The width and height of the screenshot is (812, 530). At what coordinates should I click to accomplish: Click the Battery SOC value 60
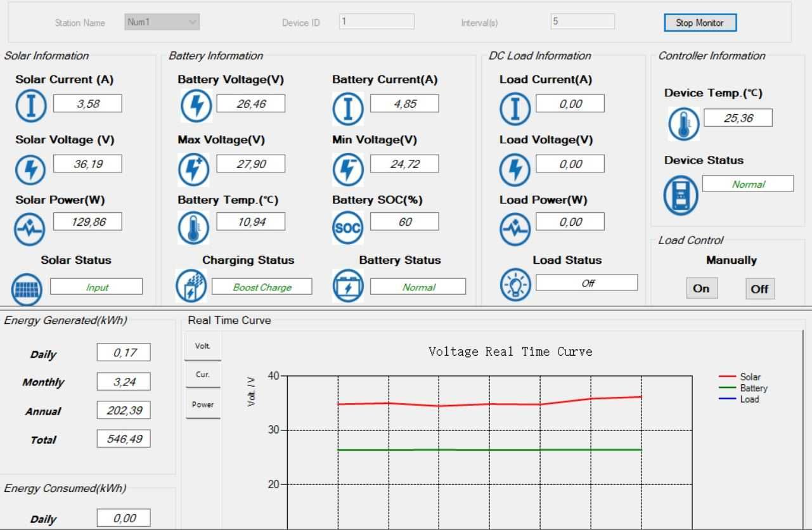click(x=404, y=222)
